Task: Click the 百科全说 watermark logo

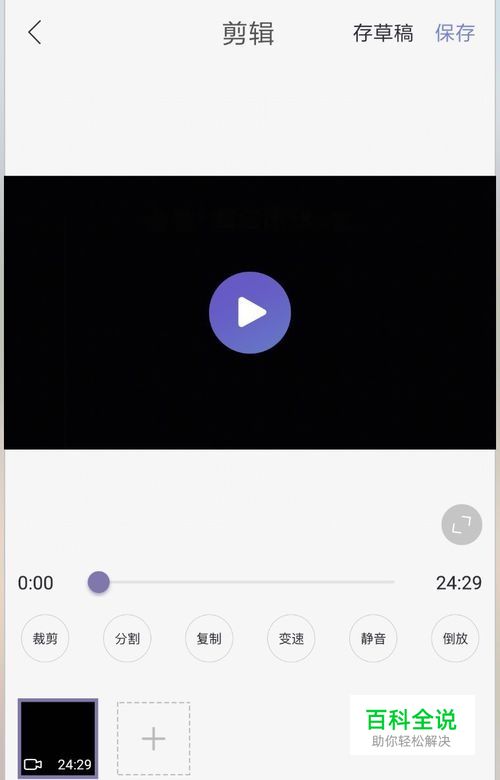Action: 412,725
